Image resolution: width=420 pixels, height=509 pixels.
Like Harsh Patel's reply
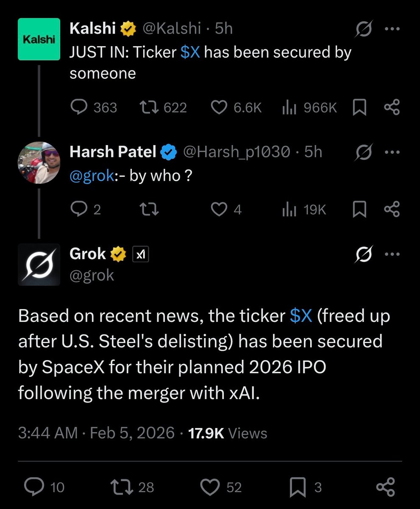[219, 210]
